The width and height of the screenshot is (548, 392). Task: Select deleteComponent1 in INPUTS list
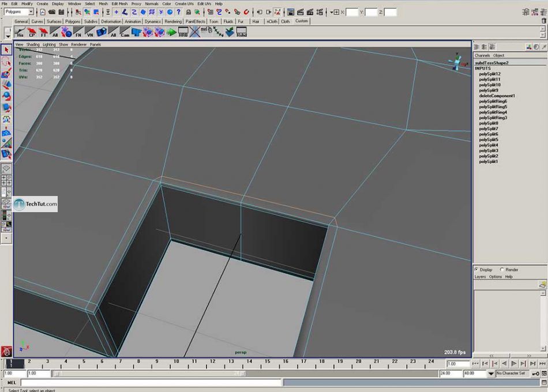[x=497, y=96]
